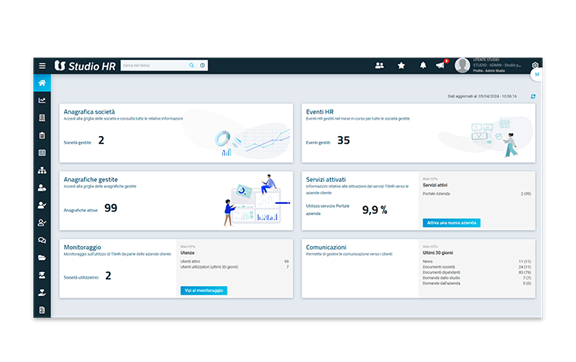This screenshot has height=362, width=576.
Task: Click the users group icon in header
Action: tap(379, 65)
